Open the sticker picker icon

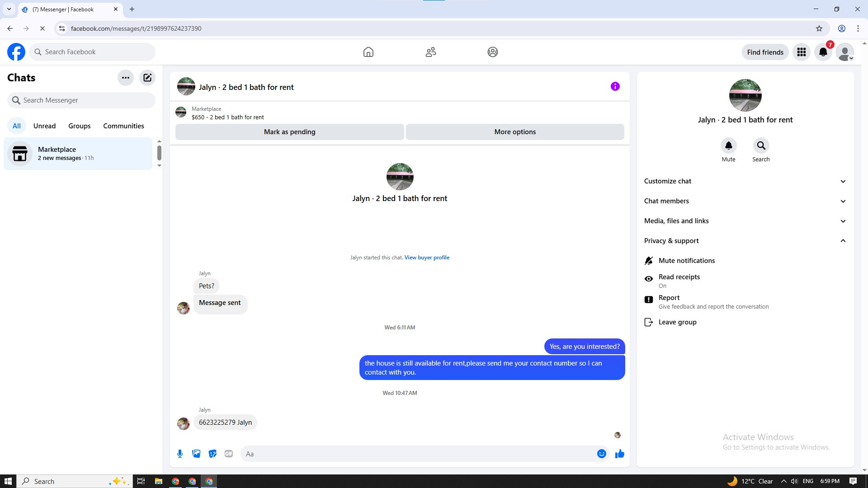tap(212, 454)
